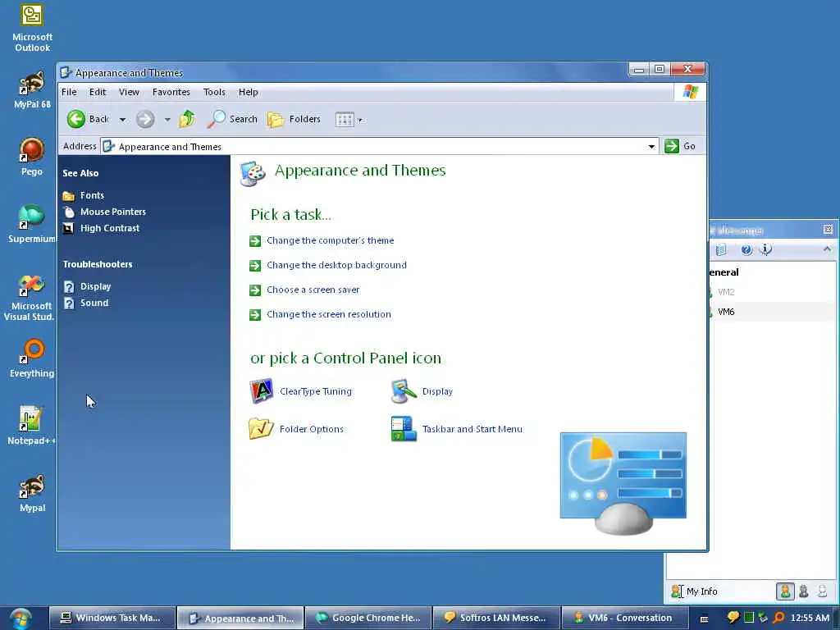Switch to Softros LAN Messenger taskbar button

click(496, 618)
